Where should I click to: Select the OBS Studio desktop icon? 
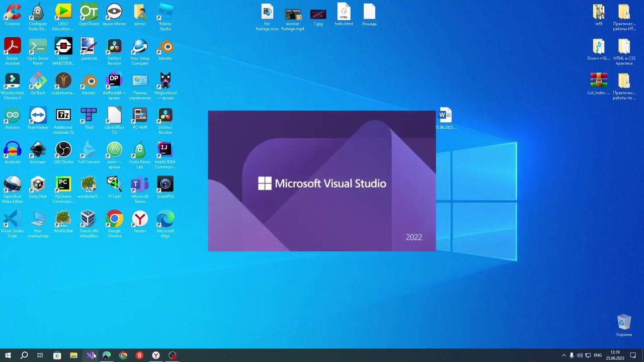tap(63, 153)
